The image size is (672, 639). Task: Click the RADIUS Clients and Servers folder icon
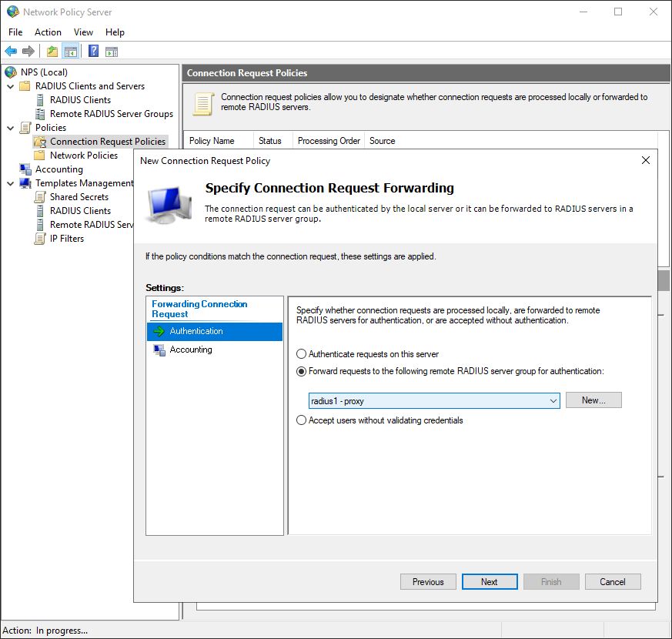[25, 86]
